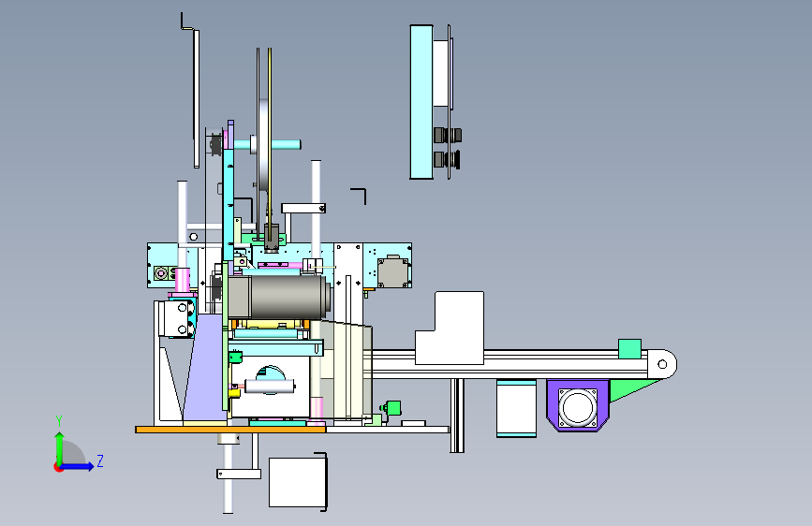812x526 pixels.
Task: Select the white stepped box on the conveyor
Action: point(450,328)
